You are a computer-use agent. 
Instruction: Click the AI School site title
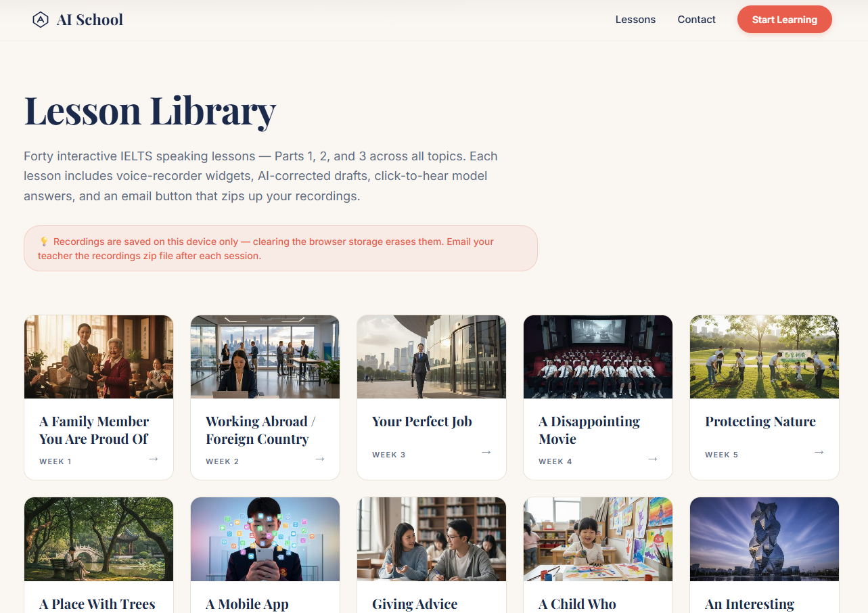[90, 20]
